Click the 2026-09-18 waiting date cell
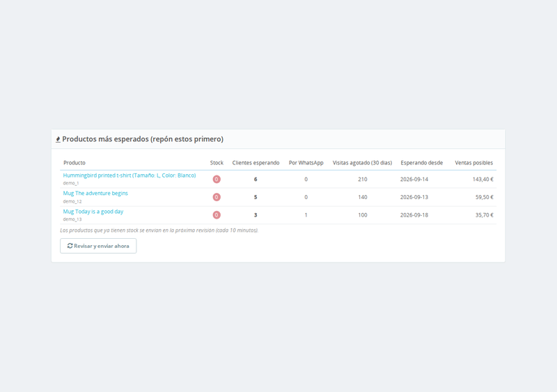 click(x=414, y=215)
